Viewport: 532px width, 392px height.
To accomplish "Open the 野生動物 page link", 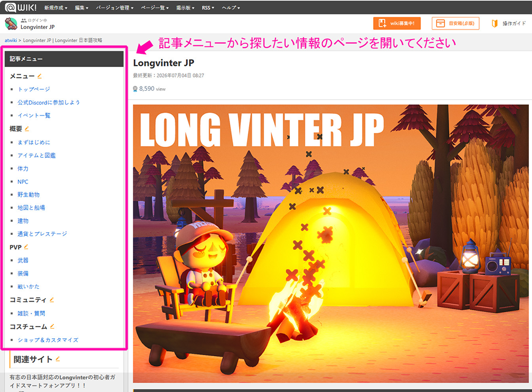I will tap(28, 195).
